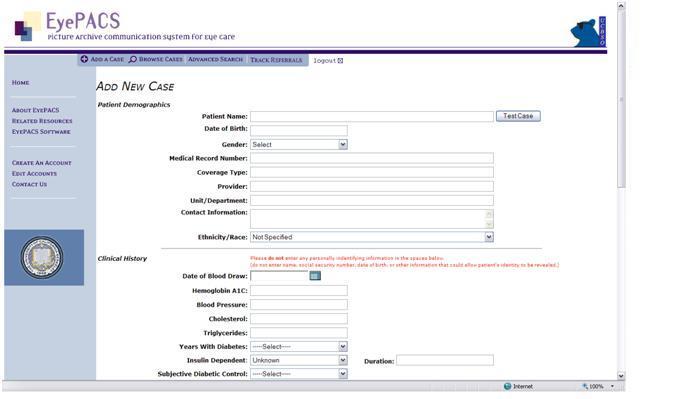The width and height of the screenshot is (683, 399).
Task: Click the Internet zone globe icon
Action: (507, 386)
